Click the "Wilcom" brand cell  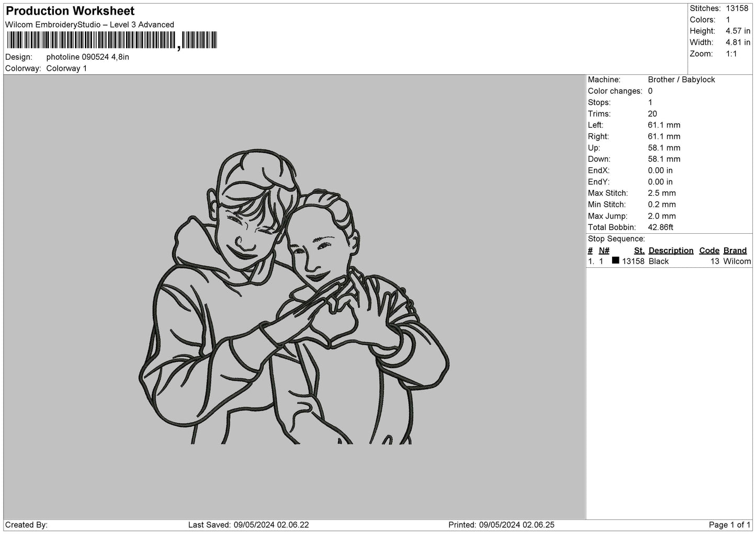click(737, 262)
